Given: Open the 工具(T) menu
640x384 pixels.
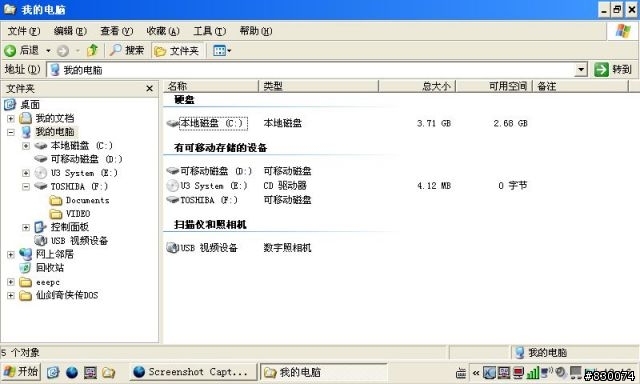Looking at the screenshot, I should coord(209,31).
